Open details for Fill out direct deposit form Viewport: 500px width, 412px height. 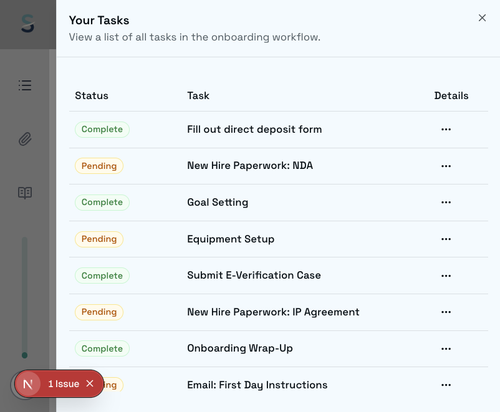(x=446, y=129)
